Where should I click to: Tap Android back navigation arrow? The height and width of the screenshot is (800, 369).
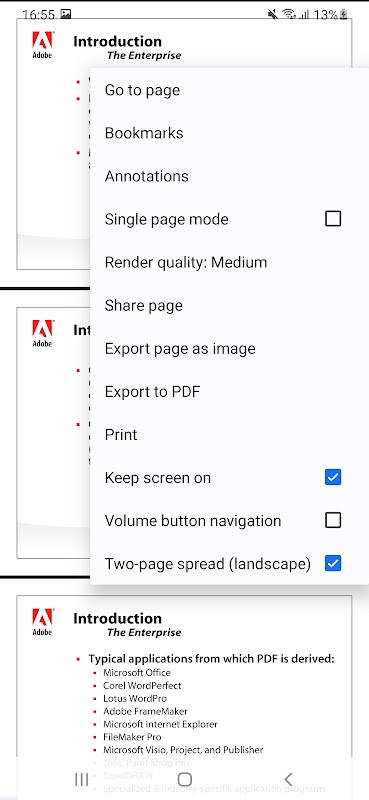point(288,779)
